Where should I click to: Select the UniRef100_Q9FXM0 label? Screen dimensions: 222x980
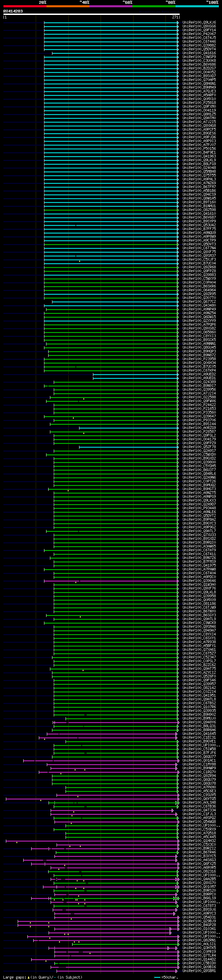coord(199,106)
